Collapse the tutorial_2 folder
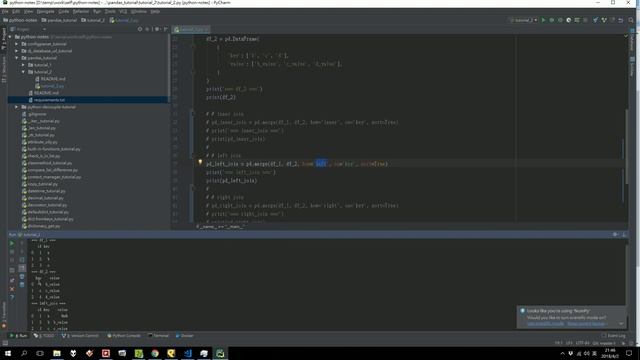 23,72
